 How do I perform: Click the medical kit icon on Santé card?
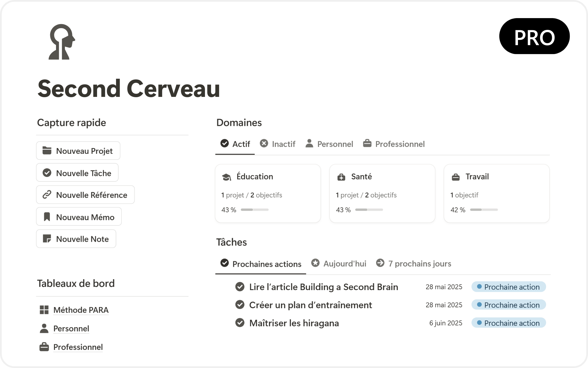coord(341,177)
